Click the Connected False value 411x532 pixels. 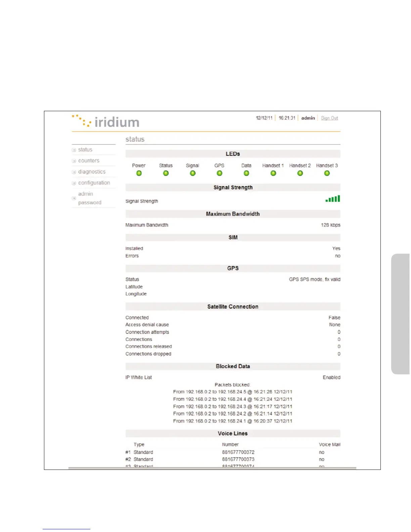coord(334,318)
